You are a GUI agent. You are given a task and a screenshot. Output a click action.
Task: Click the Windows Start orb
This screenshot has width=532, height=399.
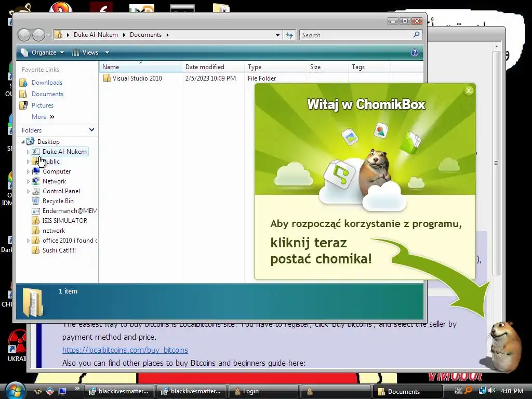pyautogui.click(x=14, y=391)
